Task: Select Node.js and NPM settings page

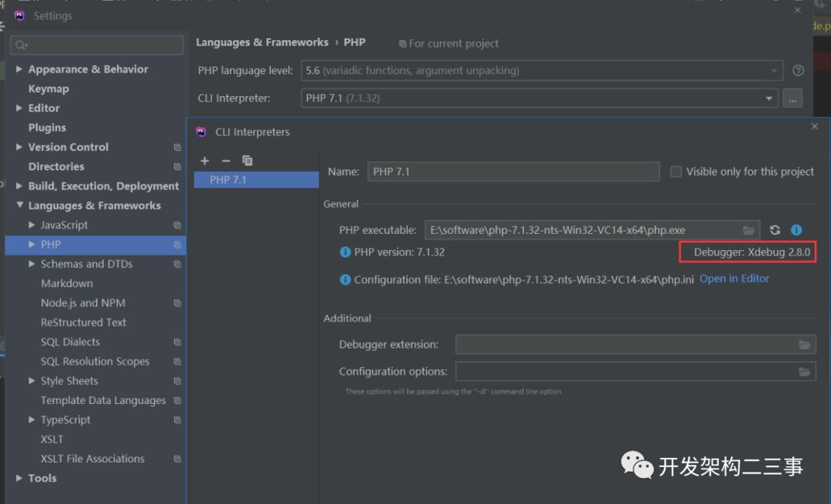Action: 83,303
